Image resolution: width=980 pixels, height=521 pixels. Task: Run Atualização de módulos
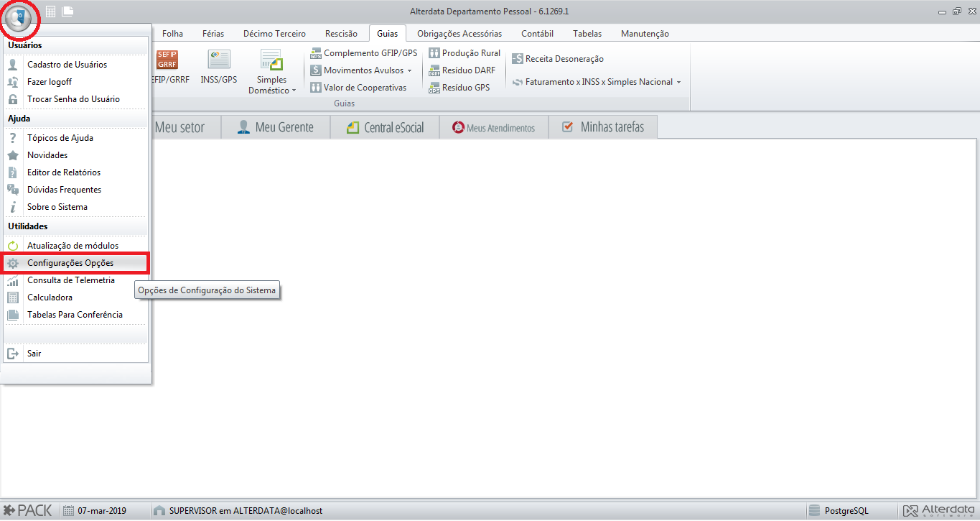click(x=76, y=246)
